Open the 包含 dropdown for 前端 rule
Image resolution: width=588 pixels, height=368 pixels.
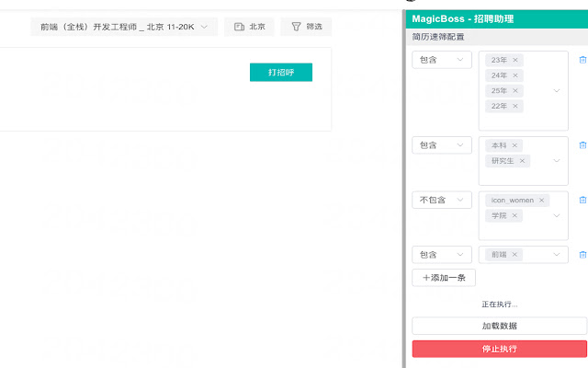[442, 255]
